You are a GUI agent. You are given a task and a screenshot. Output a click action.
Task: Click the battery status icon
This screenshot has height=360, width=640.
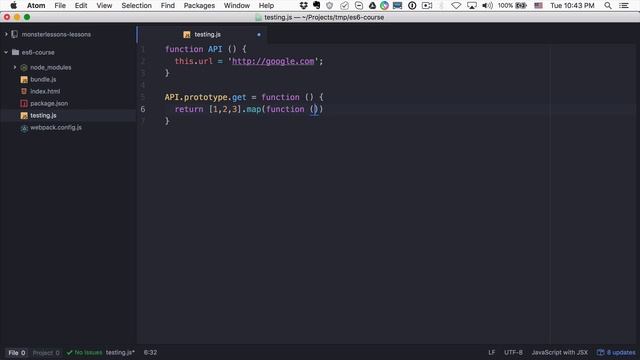521,5
